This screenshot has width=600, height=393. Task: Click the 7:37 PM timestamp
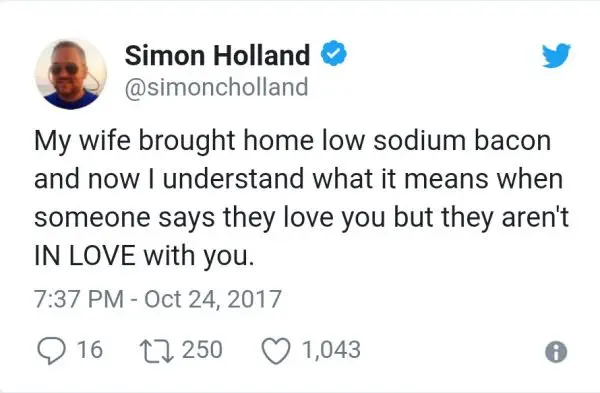pos(79,299)
